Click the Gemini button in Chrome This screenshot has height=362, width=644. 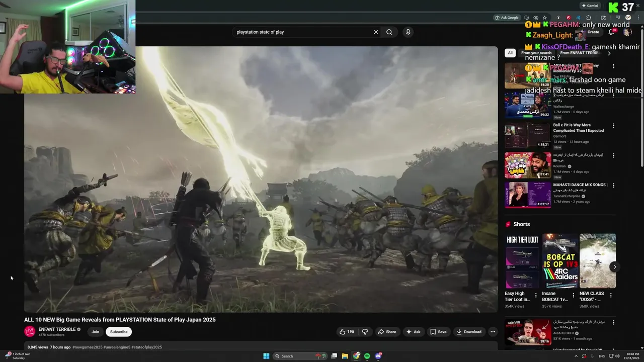(x=590, y=6)
